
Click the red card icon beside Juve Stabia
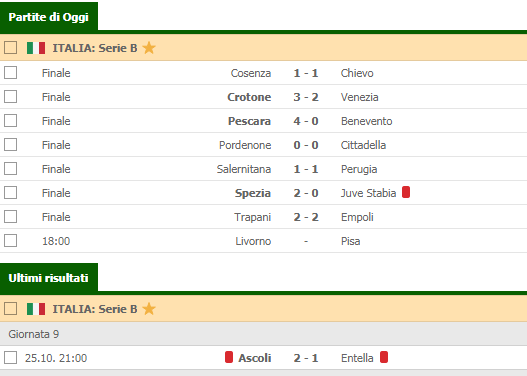(406, 192)
